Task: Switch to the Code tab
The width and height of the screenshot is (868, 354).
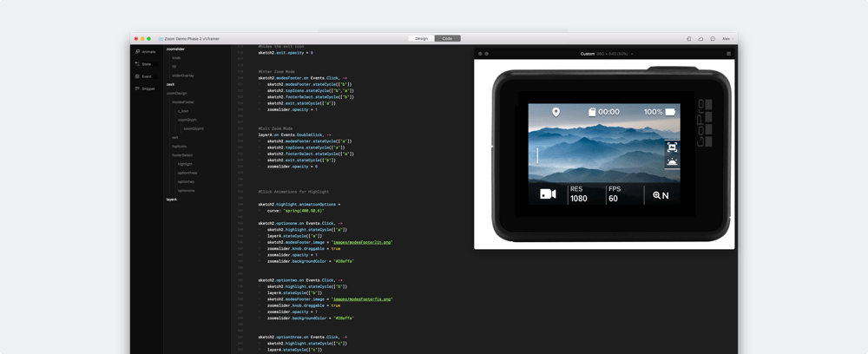Action: (447, 39)
